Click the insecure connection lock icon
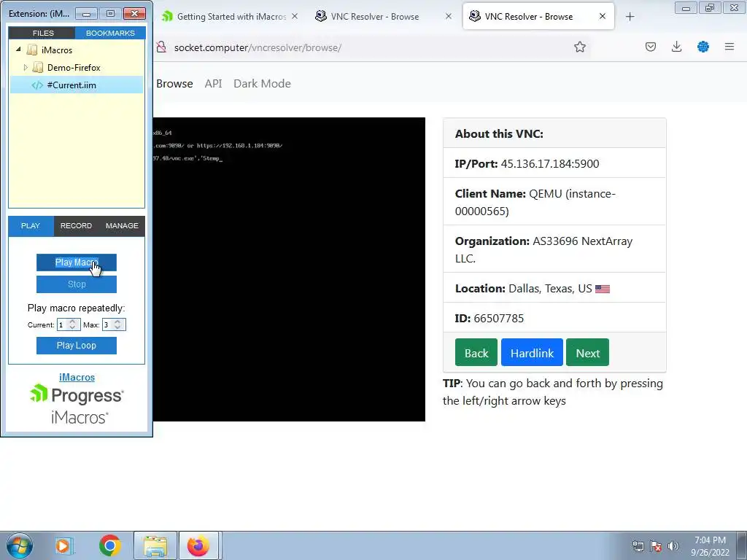Viewport: 747px width, 560px height. [x=161, y=47]
